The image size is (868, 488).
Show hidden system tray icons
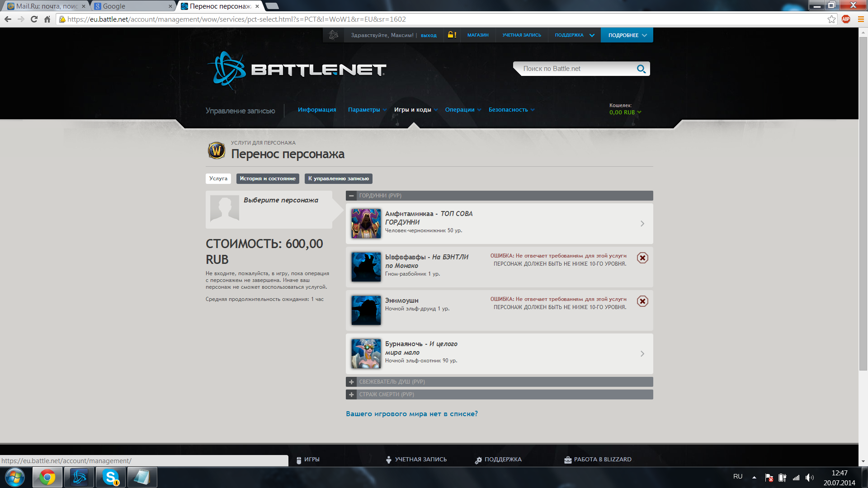(x=754, y=477)
